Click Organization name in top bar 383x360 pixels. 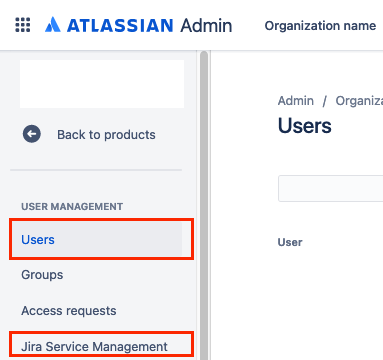click(320, 26)
